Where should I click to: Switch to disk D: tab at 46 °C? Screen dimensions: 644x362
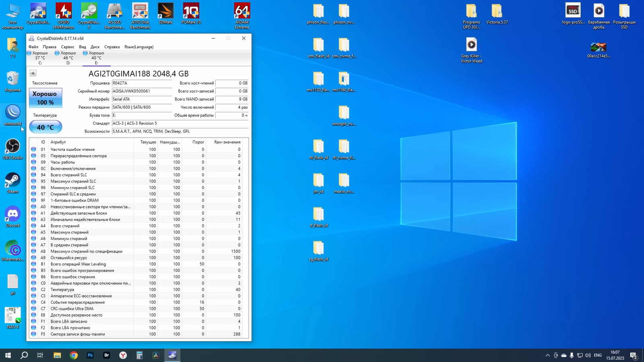68,58
